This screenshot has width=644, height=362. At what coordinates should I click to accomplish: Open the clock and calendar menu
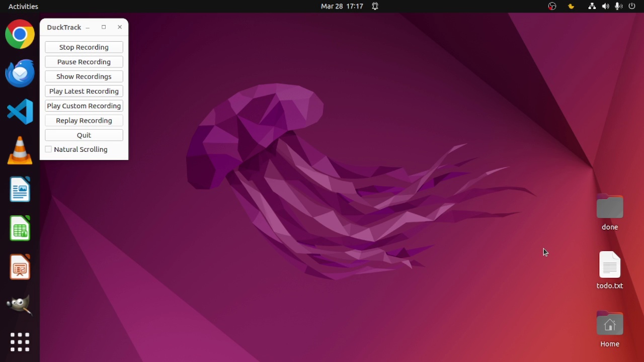[x=342, y=7]
